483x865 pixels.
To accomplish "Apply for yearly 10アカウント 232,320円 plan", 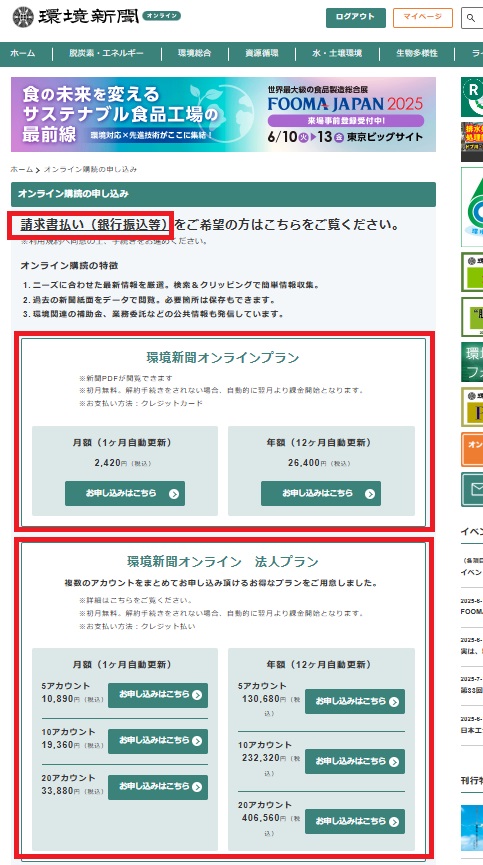I will click(x=355, y=761).
